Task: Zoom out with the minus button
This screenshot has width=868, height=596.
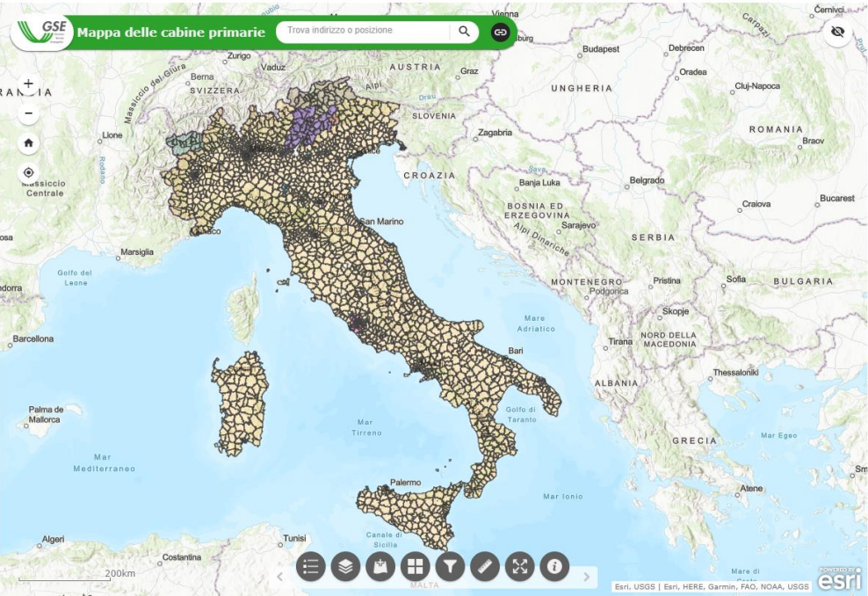Action: [29, 113]
